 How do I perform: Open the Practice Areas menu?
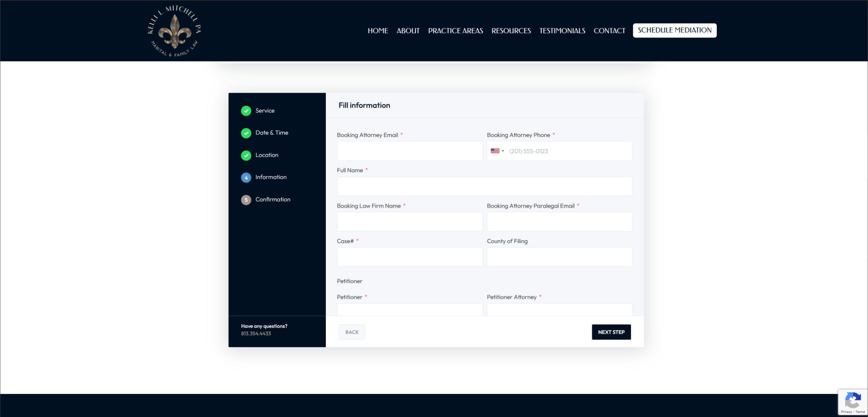pos(455,31)
